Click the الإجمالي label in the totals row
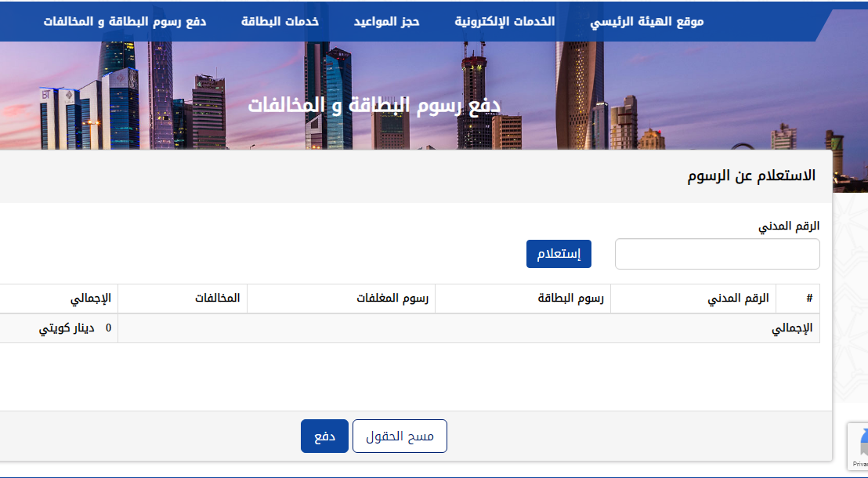 pos(792,328)
